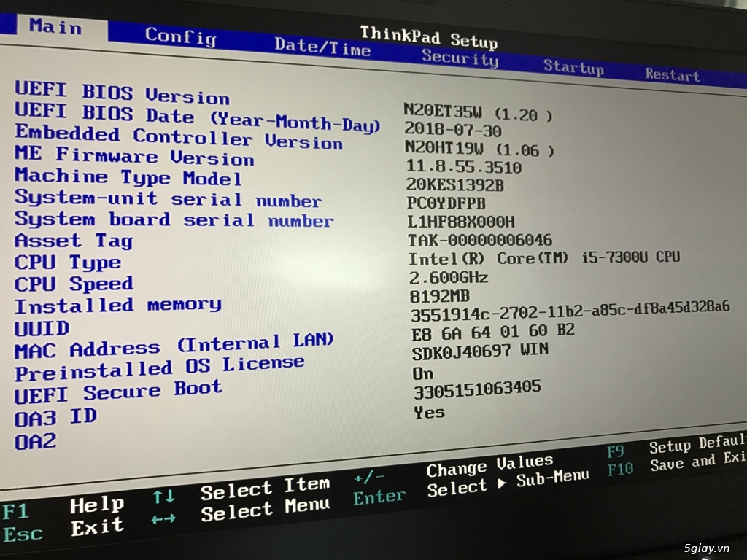This screenshot has width=747, height=560.
Task: Click controller version N20HT19W (1.06)
Action: (480, 149)
